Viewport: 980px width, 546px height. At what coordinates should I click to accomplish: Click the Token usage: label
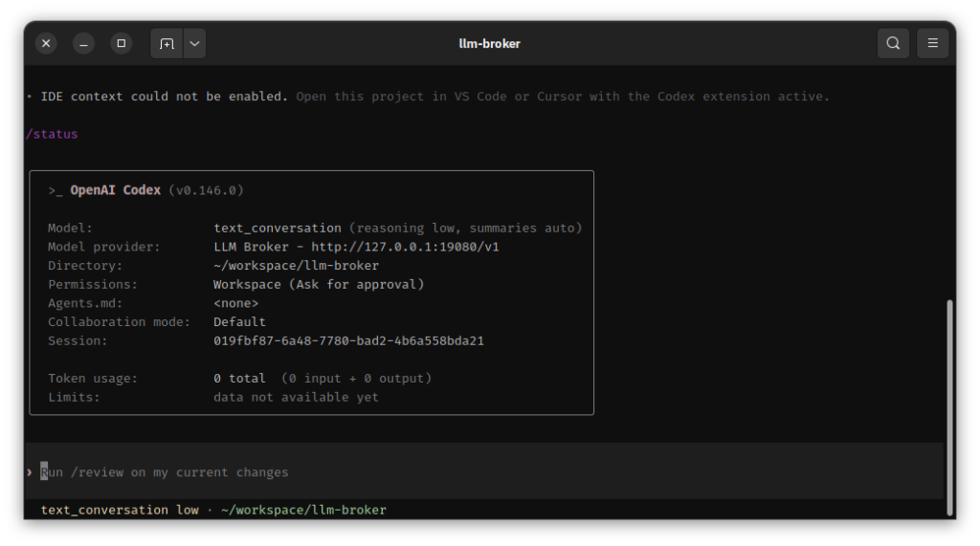tap(93, 378)
